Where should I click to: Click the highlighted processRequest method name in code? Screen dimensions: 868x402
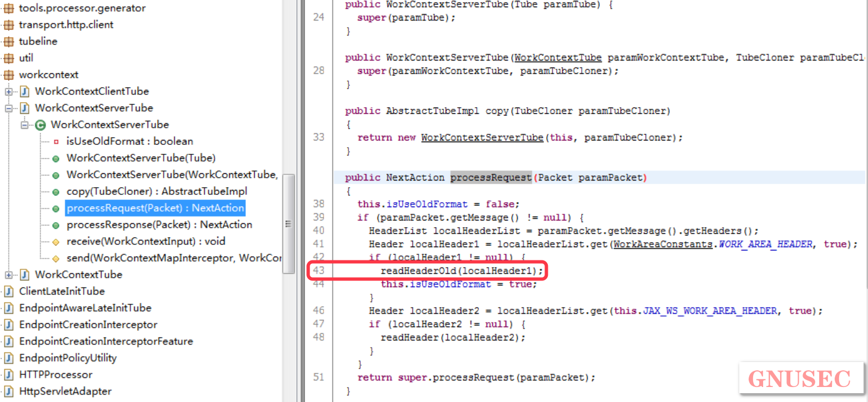491,178
